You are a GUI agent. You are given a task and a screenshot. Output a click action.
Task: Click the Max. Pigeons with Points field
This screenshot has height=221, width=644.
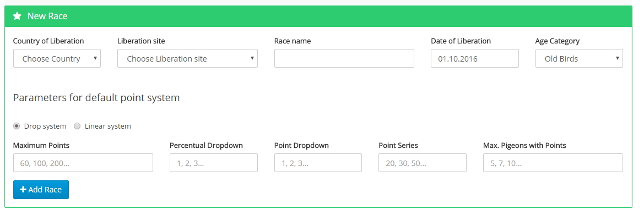click(x=553, y=163)
